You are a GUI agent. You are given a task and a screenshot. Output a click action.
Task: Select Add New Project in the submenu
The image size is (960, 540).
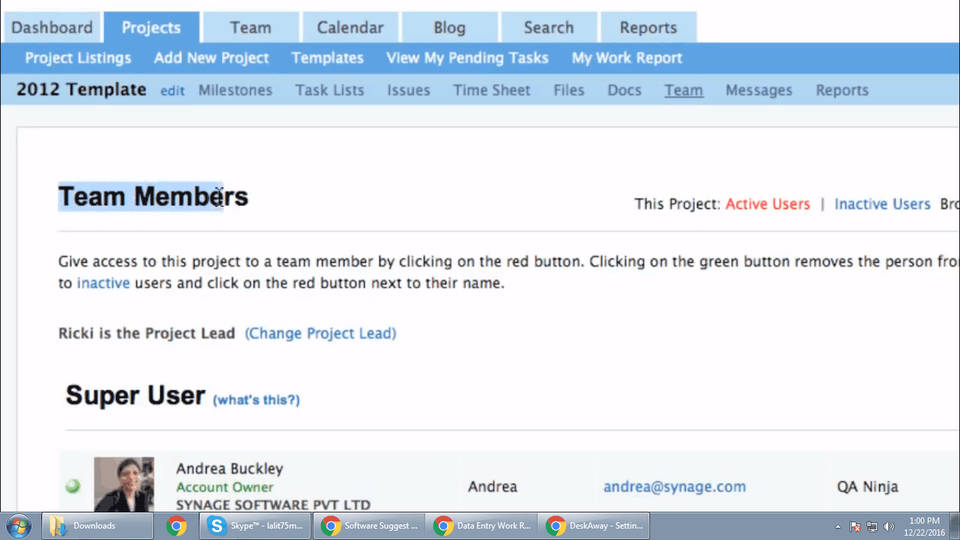coord(211,58)
